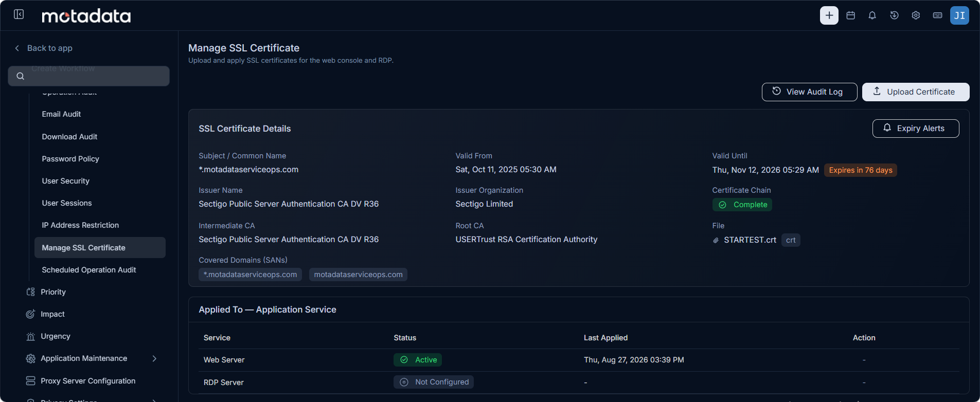Select the Subject / Common Name value

(248, 170)
